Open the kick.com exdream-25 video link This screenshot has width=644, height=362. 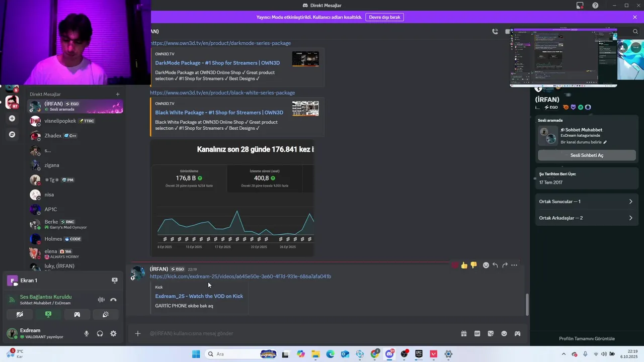(240, 277)
